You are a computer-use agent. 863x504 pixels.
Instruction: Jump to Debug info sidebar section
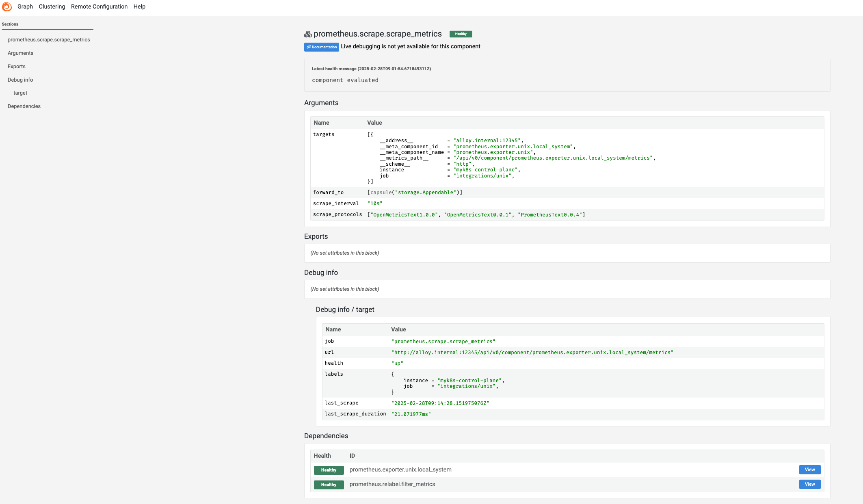tap(20, 80)
